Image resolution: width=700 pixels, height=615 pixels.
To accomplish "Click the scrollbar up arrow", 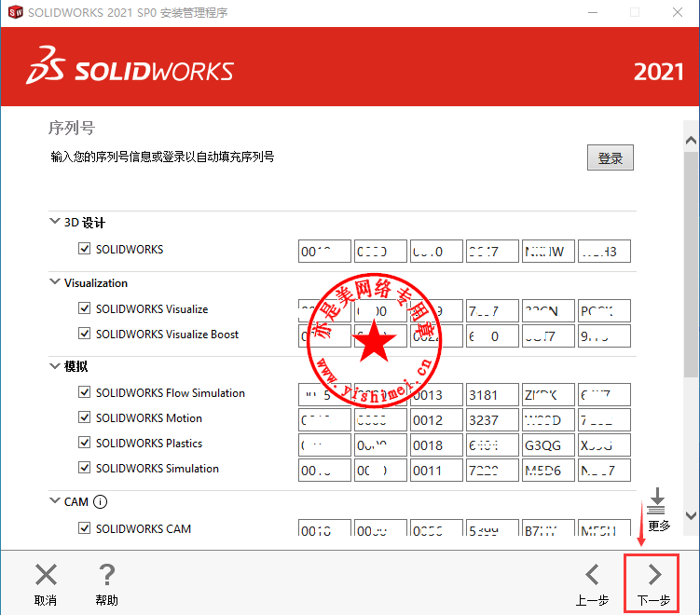I will point(691,141).
